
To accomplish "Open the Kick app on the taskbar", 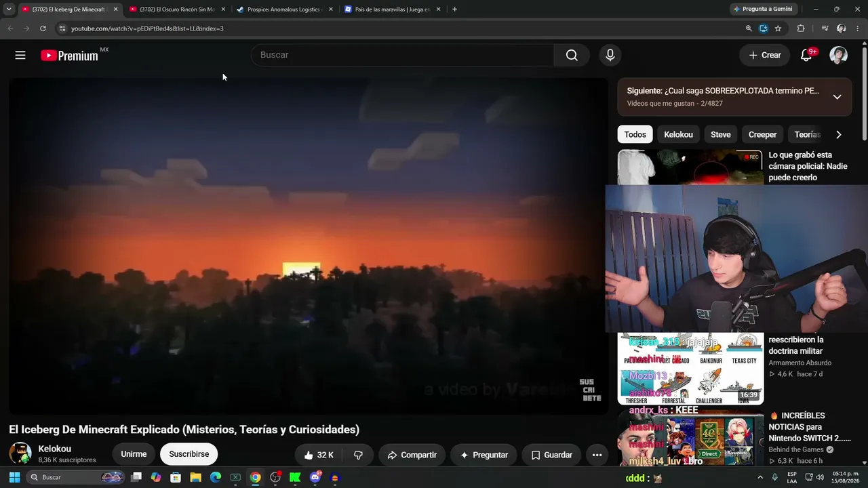I will pos(295,477).
